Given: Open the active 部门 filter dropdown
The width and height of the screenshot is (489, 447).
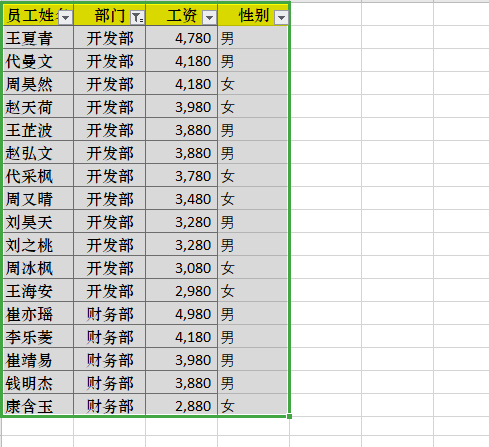Looking at the screenshot, I should tap(138, 18).
